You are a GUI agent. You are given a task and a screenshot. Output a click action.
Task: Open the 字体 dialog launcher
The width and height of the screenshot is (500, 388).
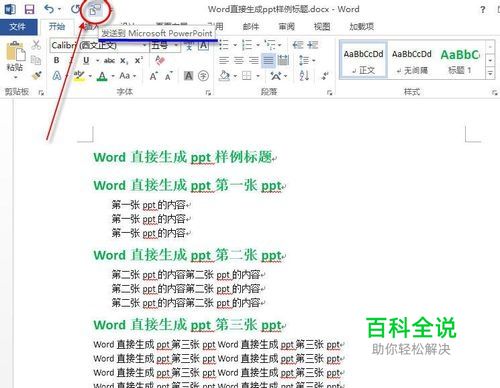(208, 93)
